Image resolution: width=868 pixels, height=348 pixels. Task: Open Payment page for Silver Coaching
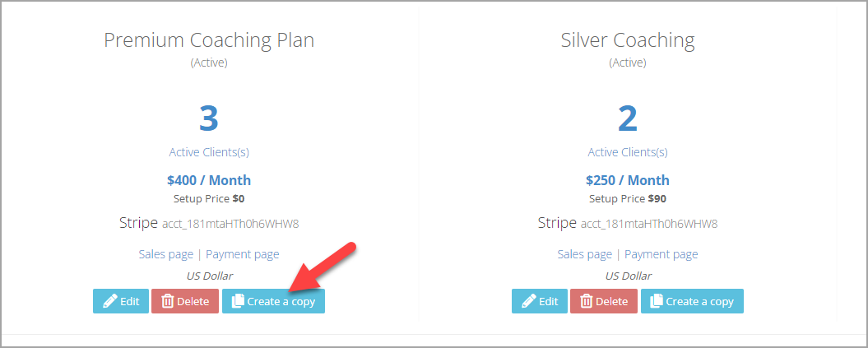pos(661,254)
